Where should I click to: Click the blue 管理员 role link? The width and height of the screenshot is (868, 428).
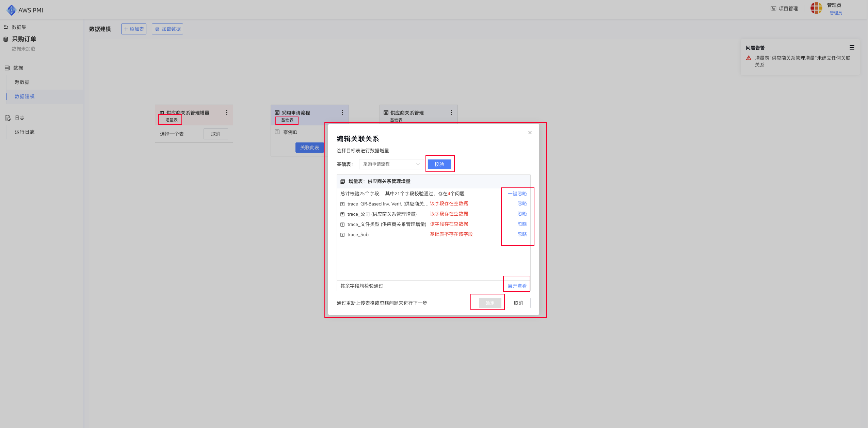836,13
